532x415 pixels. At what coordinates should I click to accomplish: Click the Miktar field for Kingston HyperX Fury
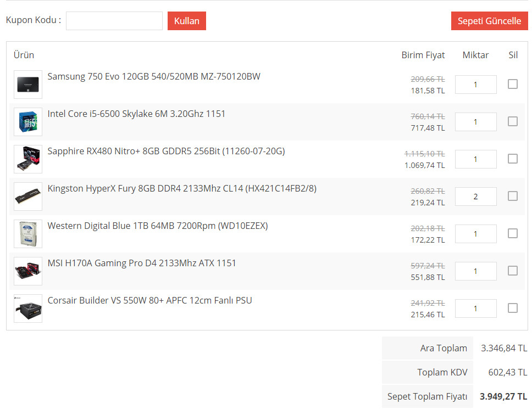pyautogui.click(x=476, y=196)
